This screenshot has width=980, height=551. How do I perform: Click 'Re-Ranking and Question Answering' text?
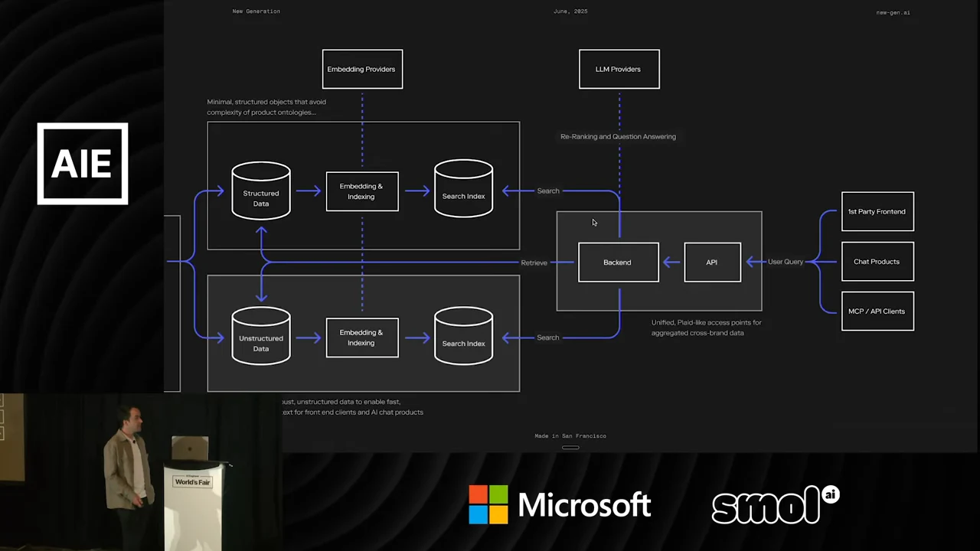618,136
